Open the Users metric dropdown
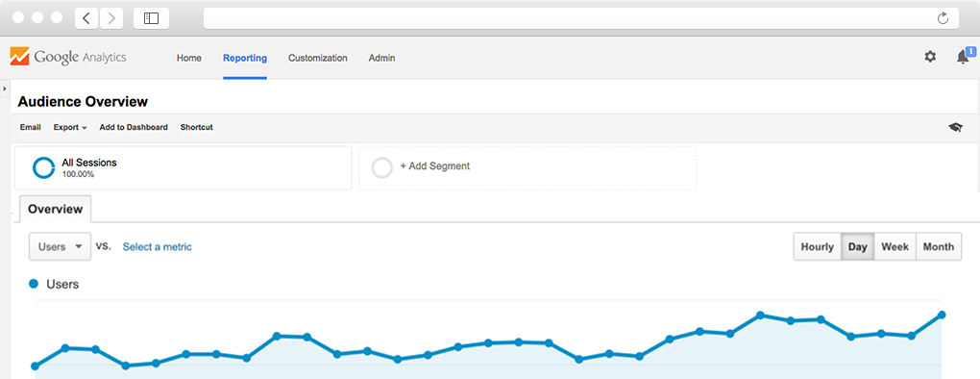This screenshot has height=379, width=980. 60,246
